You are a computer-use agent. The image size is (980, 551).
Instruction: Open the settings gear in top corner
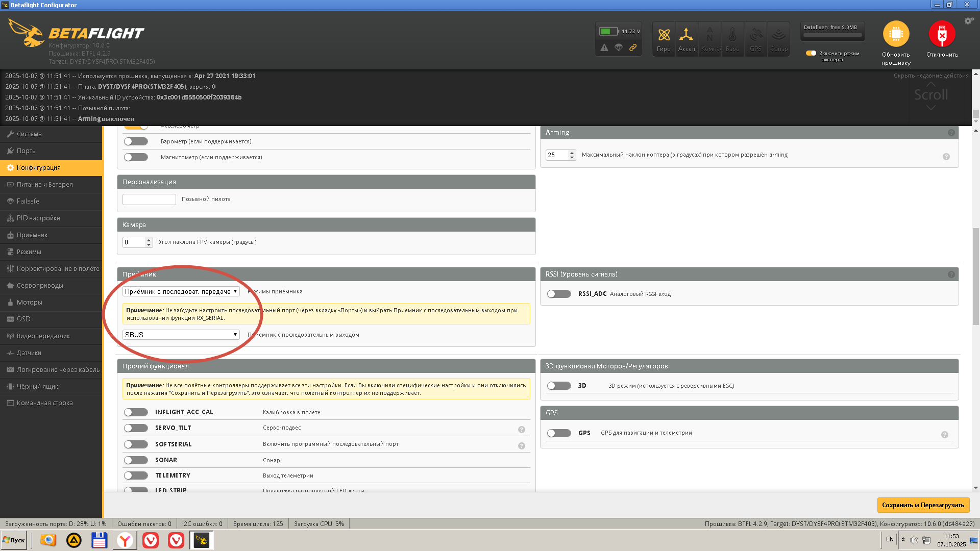pos(969,21)
